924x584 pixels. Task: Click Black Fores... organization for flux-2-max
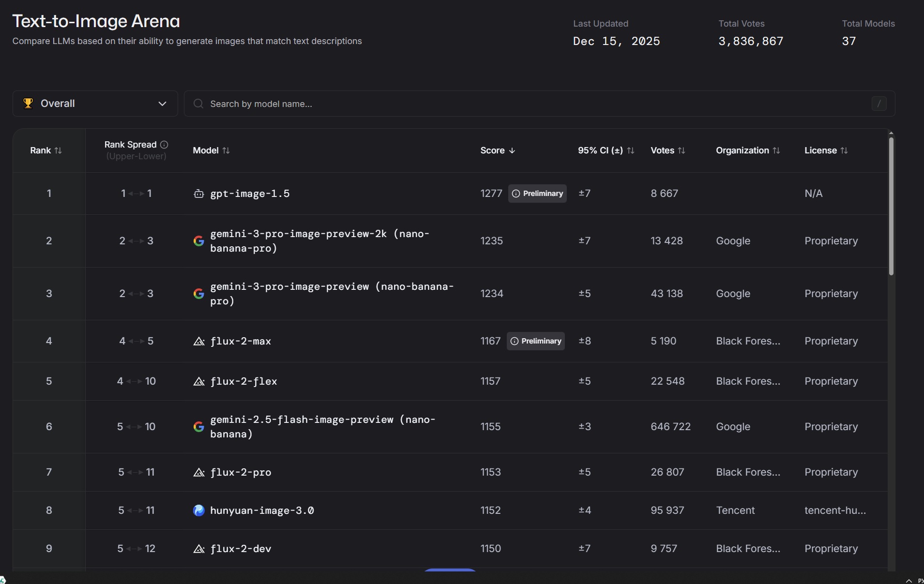click(x=748, y=341)
